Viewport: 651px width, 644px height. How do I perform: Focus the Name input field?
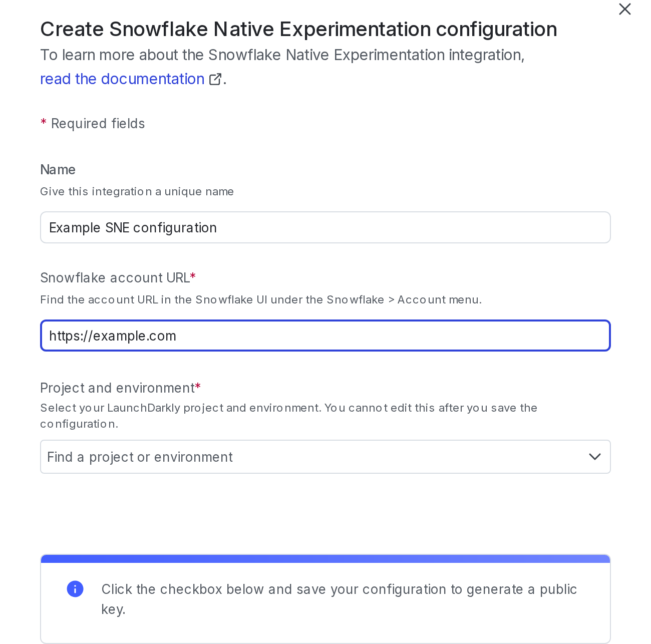click(325, 227)
